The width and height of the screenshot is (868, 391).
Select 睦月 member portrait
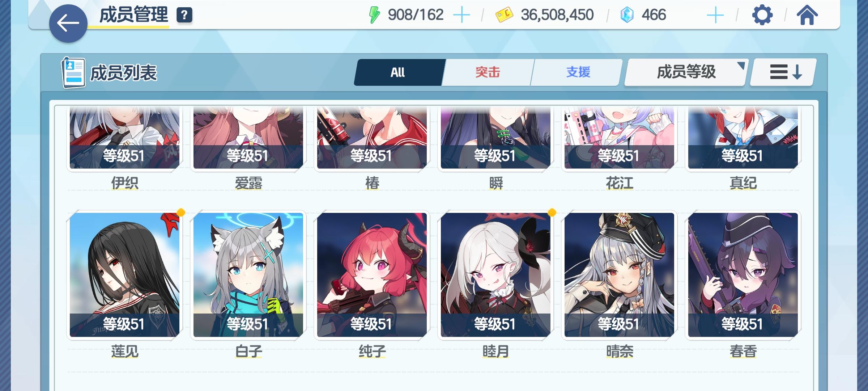click(495, 275)
